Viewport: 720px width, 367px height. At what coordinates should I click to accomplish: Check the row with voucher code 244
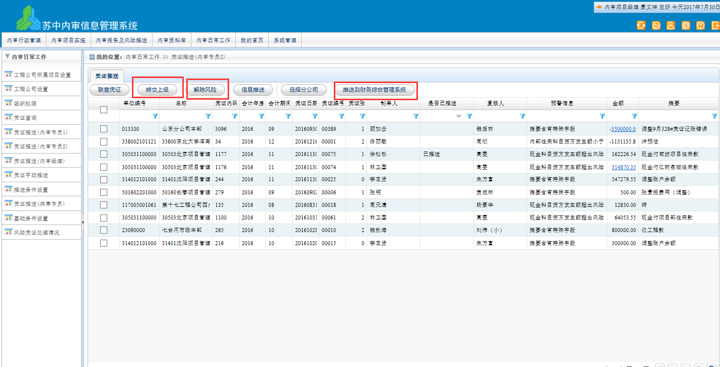point(104,180)
